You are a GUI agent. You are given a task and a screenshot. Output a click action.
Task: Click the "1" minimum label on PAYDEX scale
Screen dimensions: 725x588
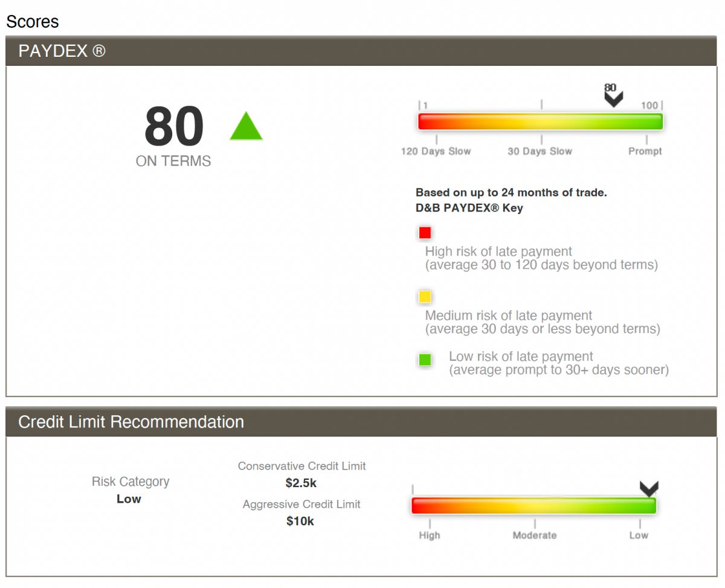click(x=425, y=106)
